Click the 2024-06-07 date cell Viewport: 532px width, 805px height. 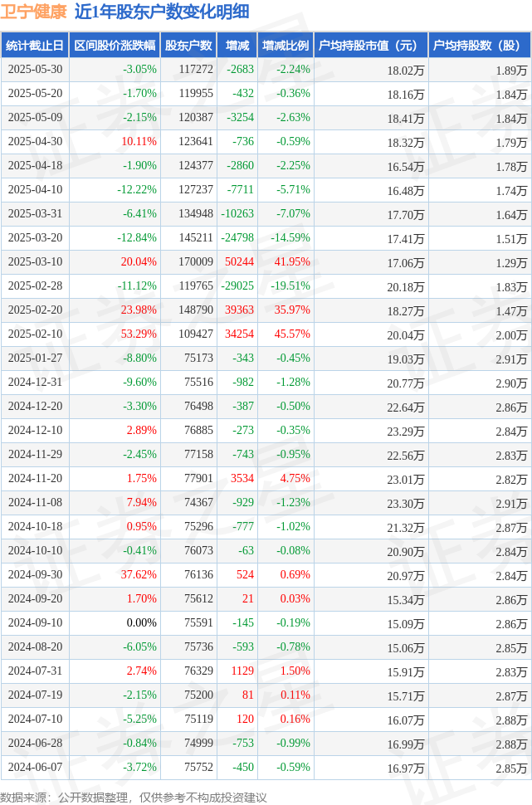[x=36, y=768]
